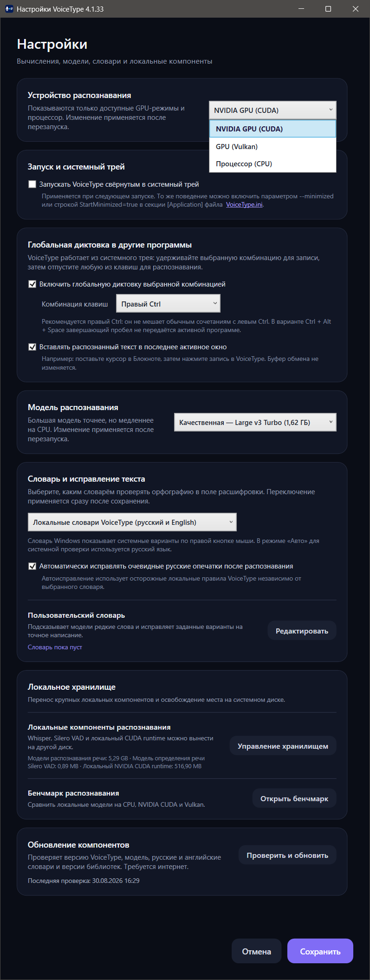Disable global dictation by key combination checkbox

pyautogui.click(x=32, y=284)
